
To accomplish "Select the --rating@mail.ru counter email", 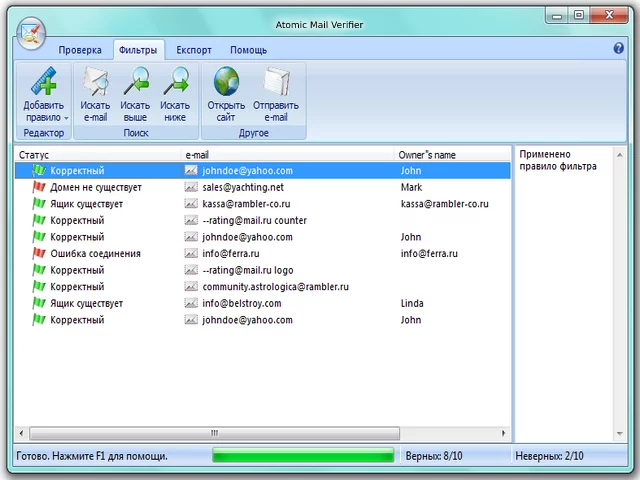I will [x=254, y=220].
